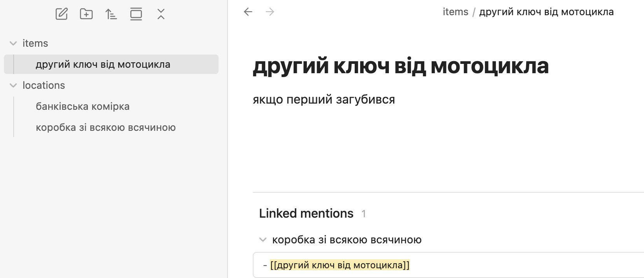Toggle the Linked mentions section header

[306, 213]
